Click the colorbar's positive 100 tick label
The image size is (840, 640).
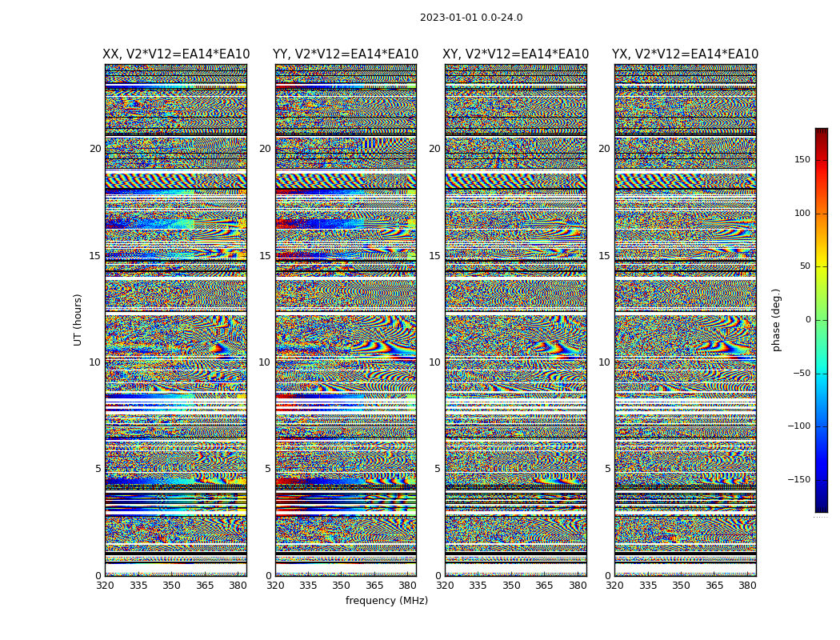801,214
